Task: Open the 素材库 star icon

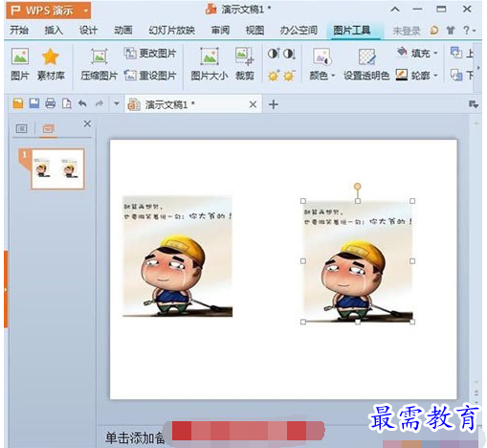Action: [x=51, y=56]
